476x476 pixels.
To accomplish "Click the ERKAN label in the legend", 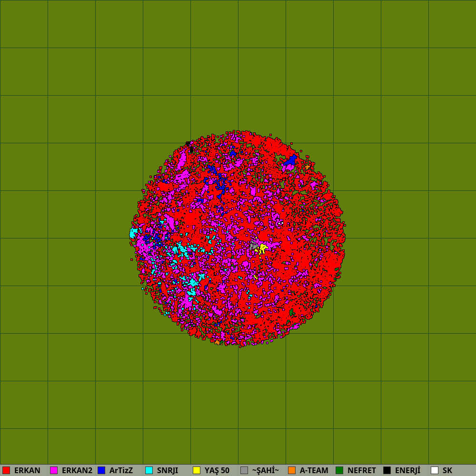I will coord(27,470).
